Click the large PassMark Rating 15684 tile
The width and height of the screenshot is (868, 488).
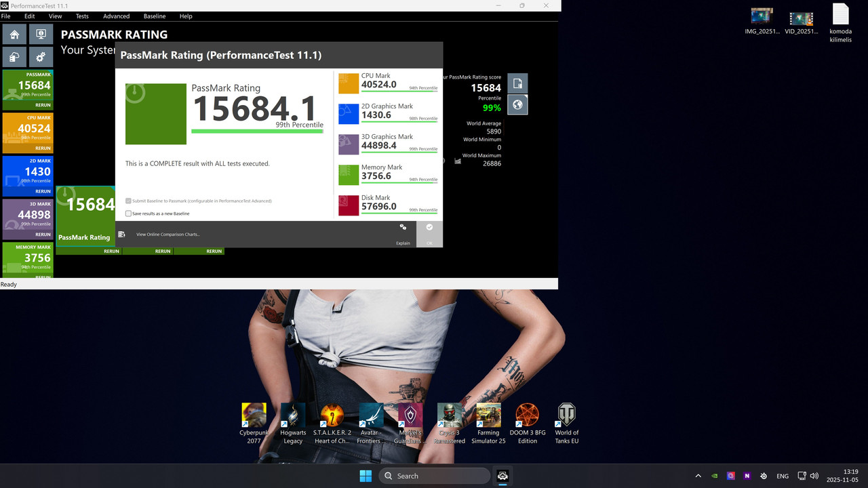(x=85, y=216)
